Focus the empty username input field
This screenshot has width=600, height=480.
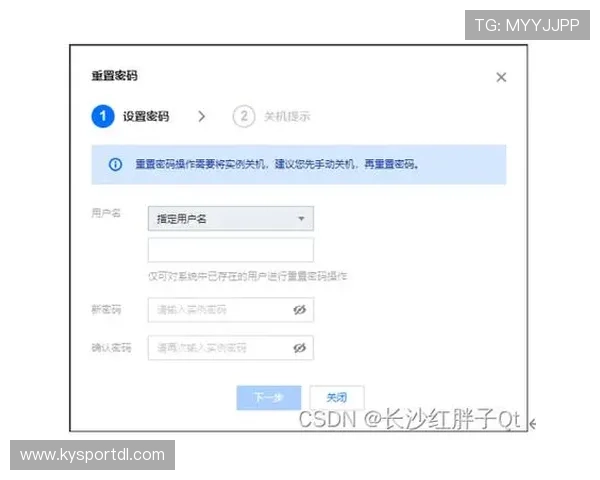pyautogui.click(x=231, y=250)
